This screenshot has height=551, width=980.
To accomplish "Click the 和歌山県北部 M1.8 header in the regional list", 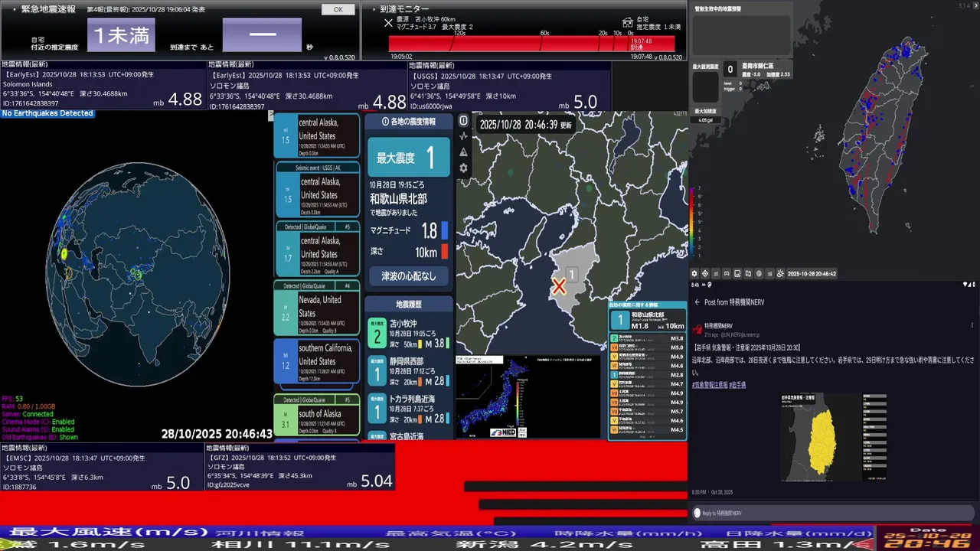I will pos(648,320).
